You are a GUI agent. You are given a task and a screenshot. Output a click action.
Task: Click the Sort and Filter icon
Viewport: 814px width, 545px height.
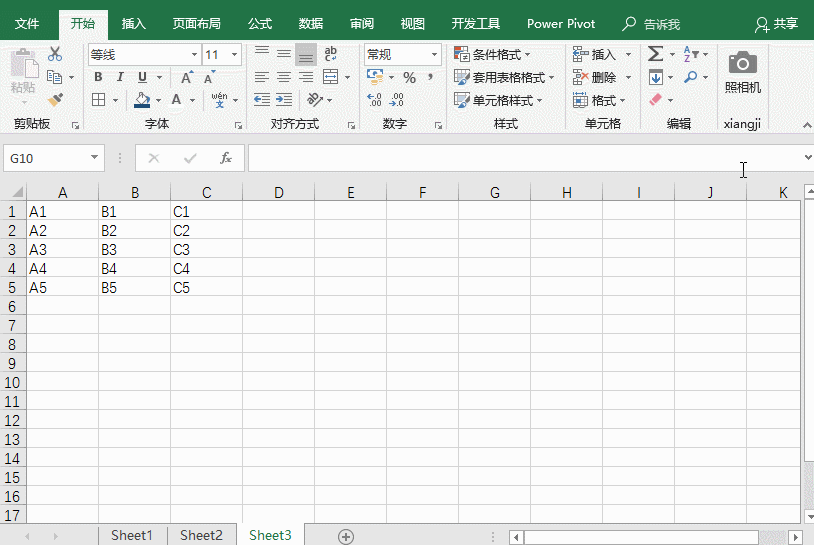(x=691, y=54)
